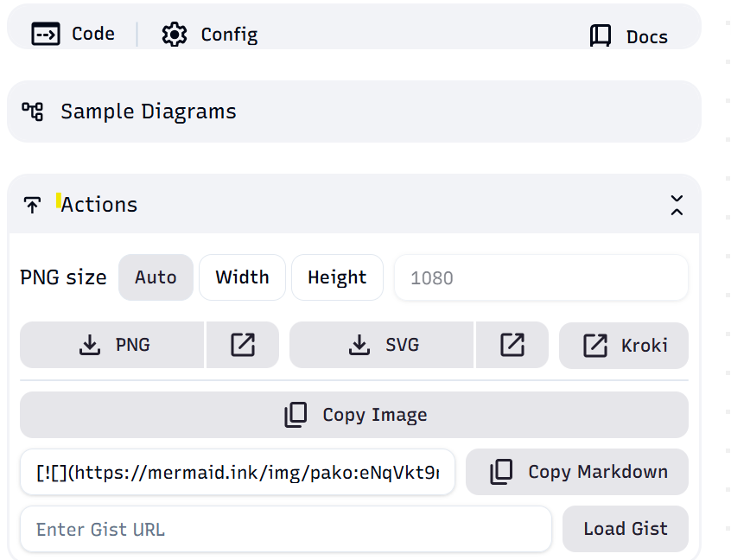Image resolution: width=731 pixels, height=560 pixels.
Task: Click the Sample Diagrams tree icon
Action: coord(33,111)
